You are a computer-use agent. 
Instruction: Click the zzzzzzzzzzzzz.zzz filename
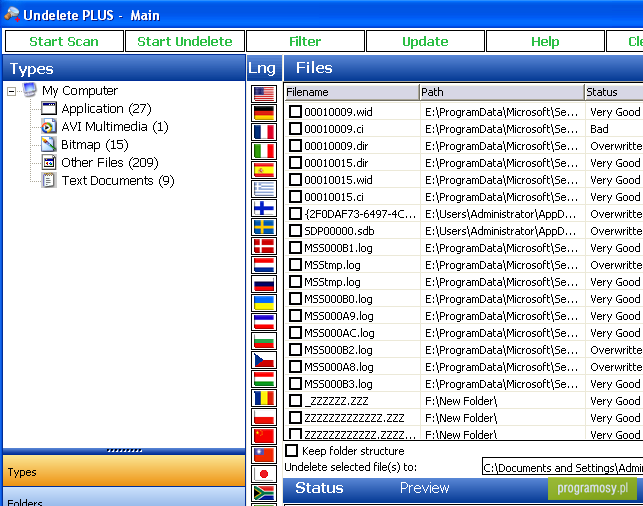pos(354,418)
